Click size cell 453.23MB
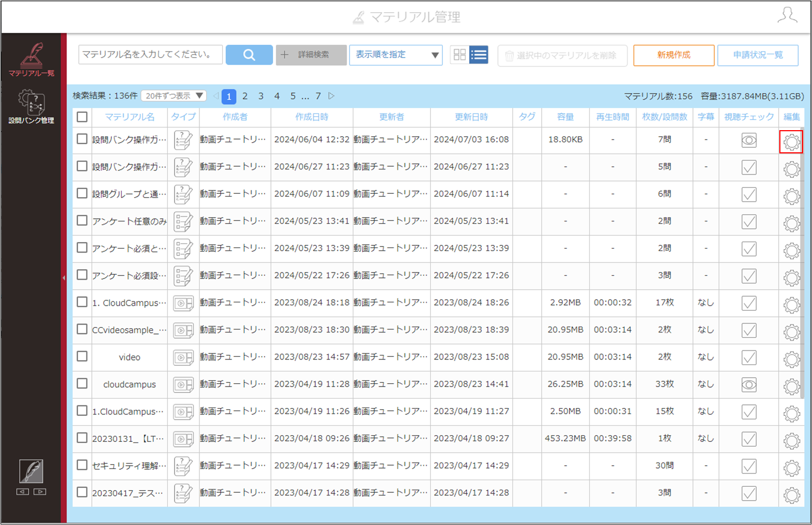Screen dimensions: 812x525 click(x=566, y=438)
